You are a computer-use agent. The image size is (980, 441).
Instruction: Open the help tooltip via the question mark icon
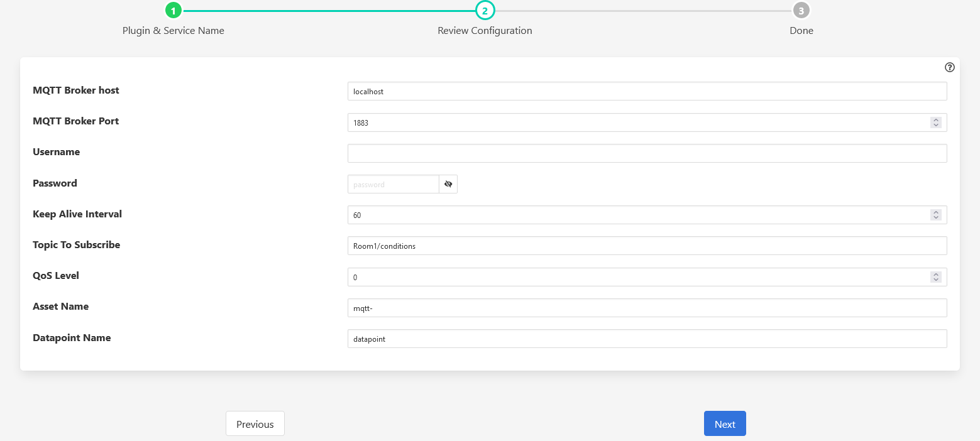[x=950, y=67]
